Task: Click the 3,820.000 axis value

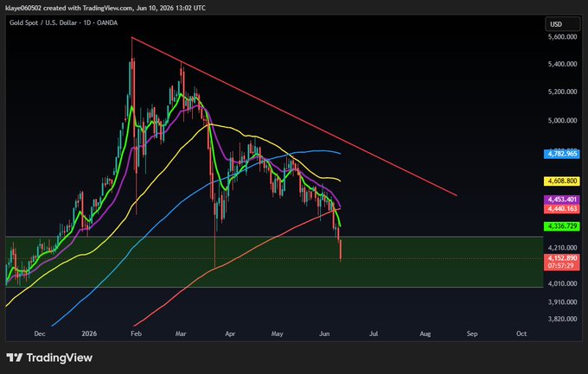Action: pos(562,319)
